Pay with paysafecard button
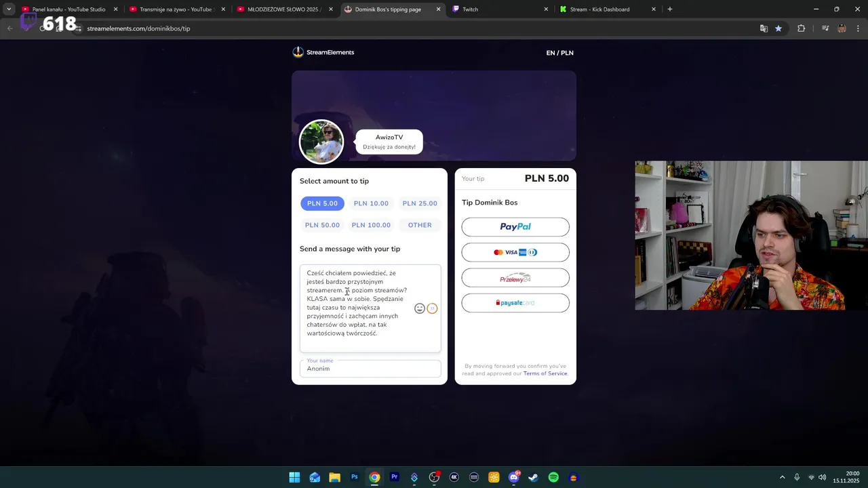The width and height of the screenshot is (868, 488). pyautogui.click(x=515, y=303)
